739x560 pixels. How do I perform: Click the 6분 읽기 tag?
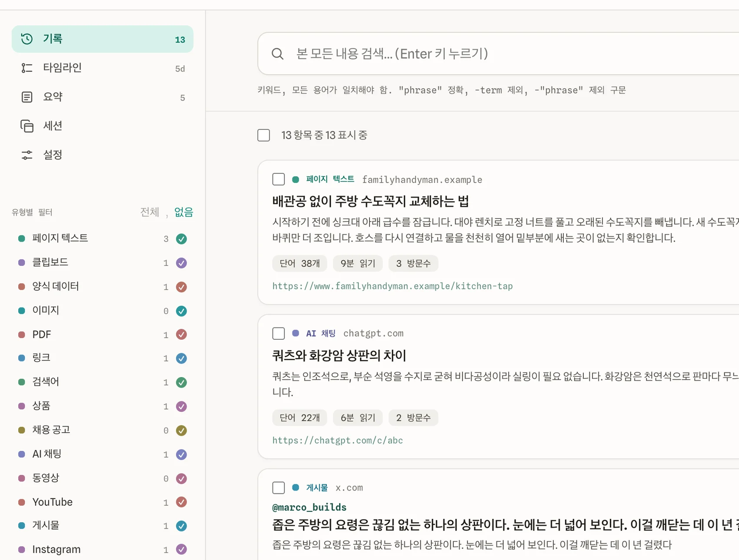click(358, 418)
